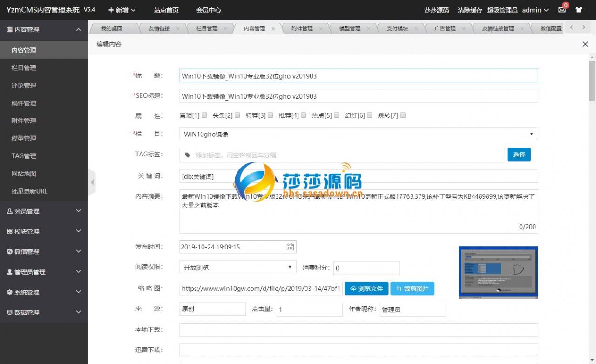Viewport: 596px width, 364px height.
Task: Click the 点击量 input field
Action: [x=310, y=310]
